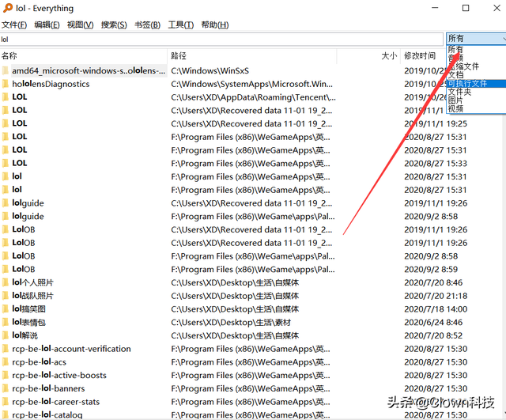The width and height of the screenshot is (506, 420).
Task: Sort by the 大小 column header
Action: pos(369,56)
